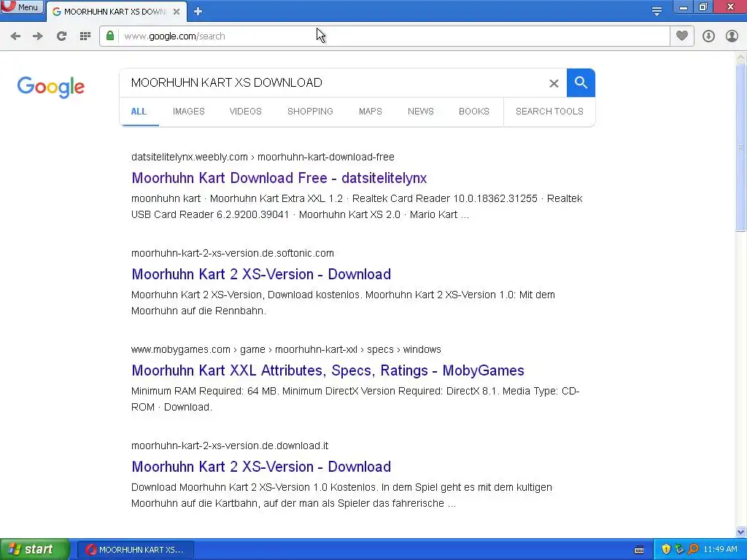
Task: Switch to the SHOPPING tab
Action: pos(310,112)
